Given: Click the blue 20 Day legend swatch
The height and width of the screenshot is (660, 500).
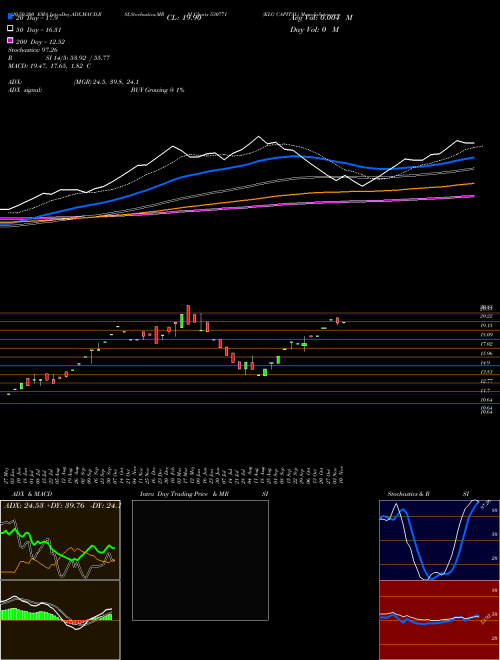Looking at the screenshot, I should (x=11, y=17).
